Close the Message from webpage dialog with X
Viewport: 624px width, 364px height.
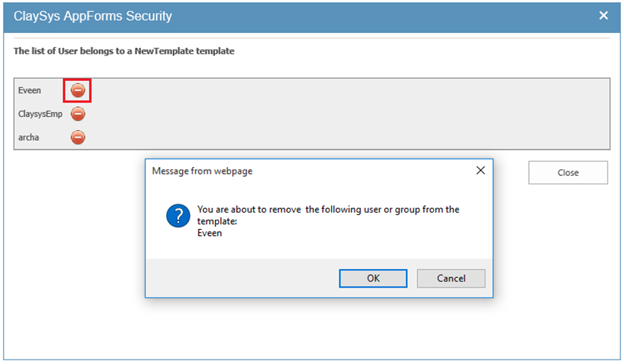[481, 171]
